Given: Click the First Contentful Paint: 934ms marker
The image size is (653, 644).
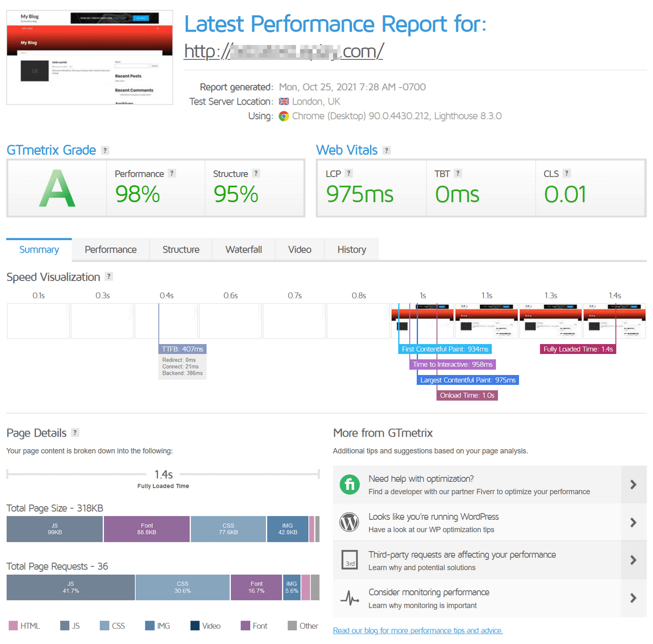Looking at the screenshot, I should pos(445,349).
